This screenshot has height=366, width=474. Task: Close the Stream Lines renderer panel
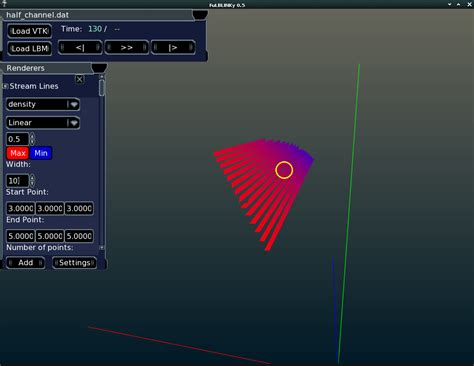[x=79, y=79]
